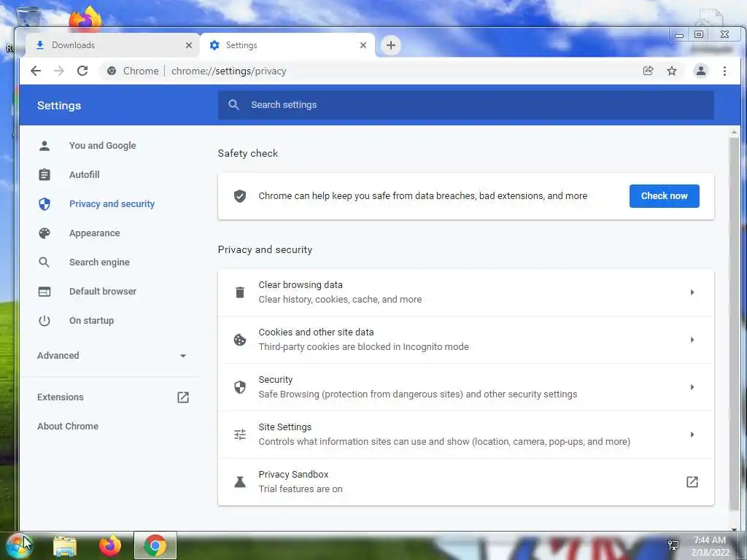Click the cookie icon
This screenshot has width=747, height=560.
pyautogui.click(x=240, y=340)
